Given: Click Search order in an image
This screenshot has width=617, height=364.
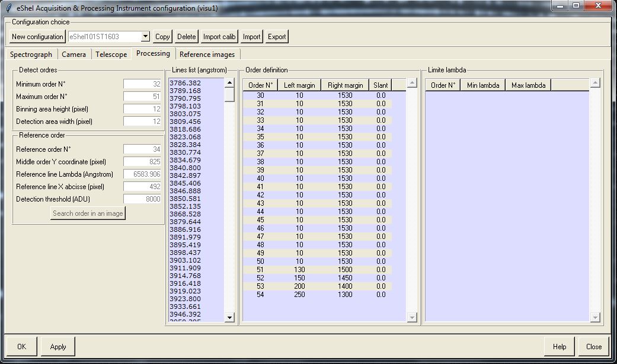Looking at the screenshot, I should (x=87, y=212).
